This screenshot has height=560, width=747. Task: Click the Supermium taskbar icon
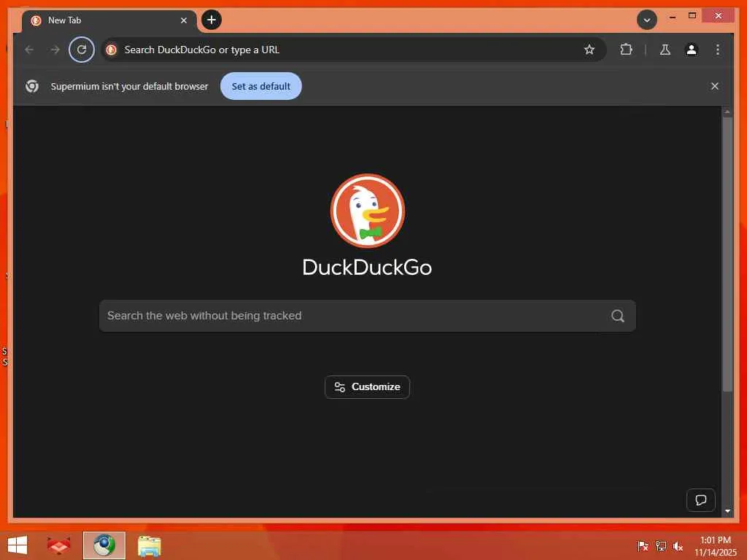pyautogui.click(x=104, y=545)
